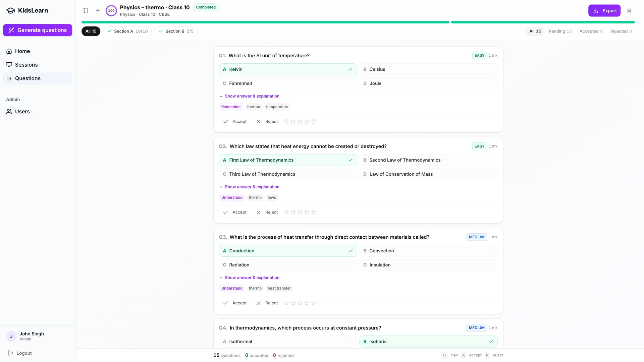
Task: Select option B Celsius in Q1
Action: (428, 69)
